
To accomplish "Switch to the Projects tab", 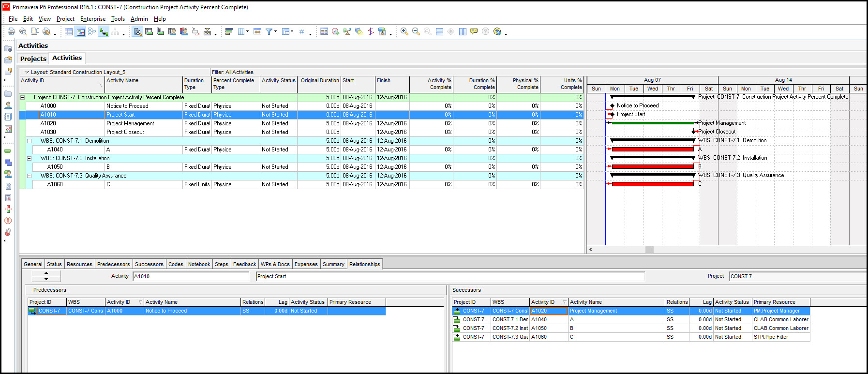I will tap(33, 59).
